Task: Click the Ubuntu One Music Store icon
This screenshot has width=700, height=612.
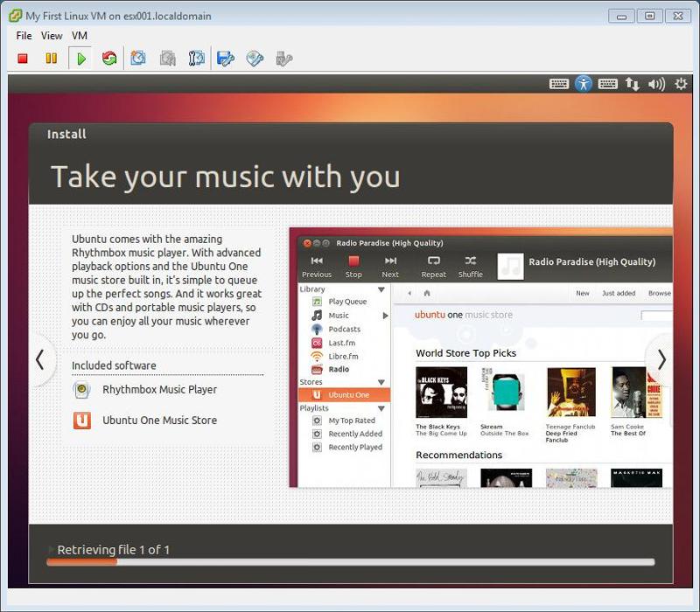Action: click(x=81, y=421)
